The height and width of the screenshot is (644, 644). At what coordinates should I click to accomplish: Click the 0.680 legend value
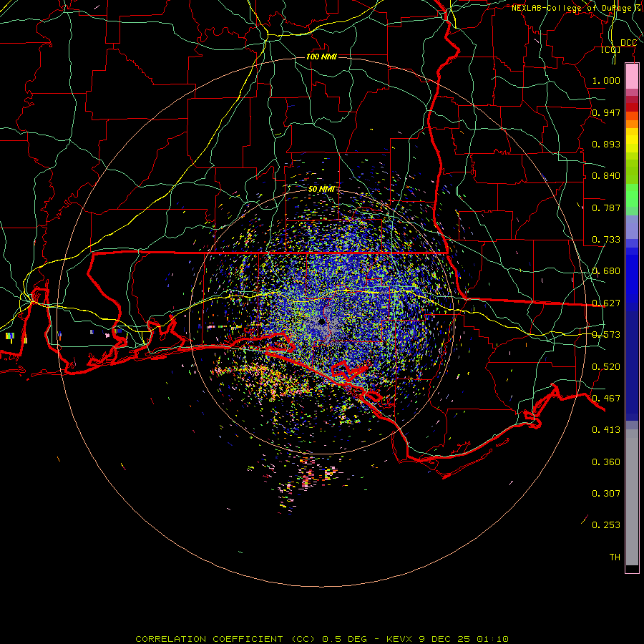(606, 271)
